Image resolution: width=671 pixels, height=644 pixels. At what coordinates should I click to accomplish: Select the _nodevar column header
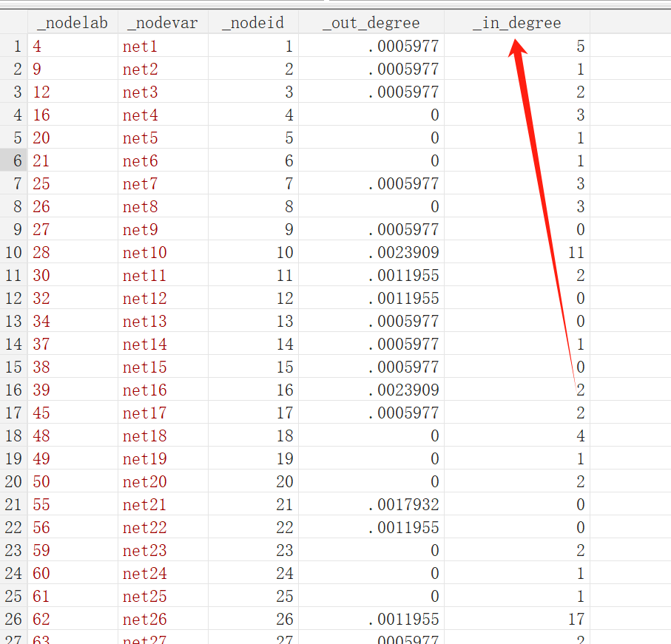163,23
